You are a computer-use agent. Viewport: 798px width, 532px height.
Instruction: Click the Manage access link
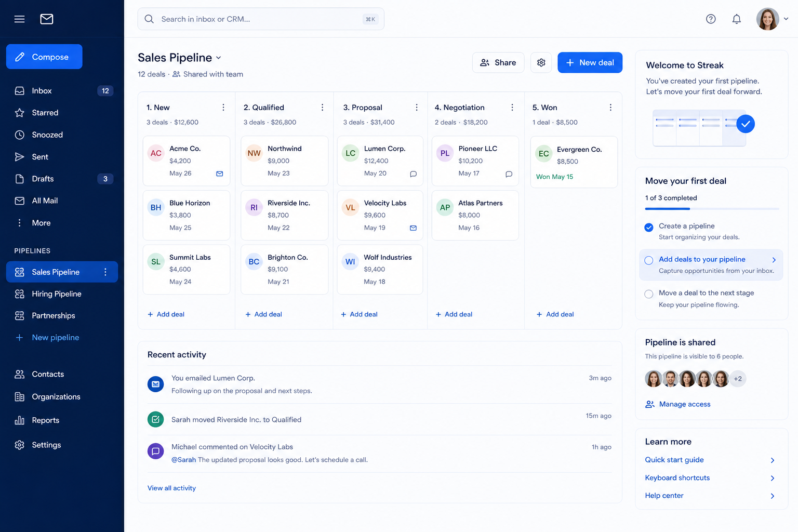677,404
